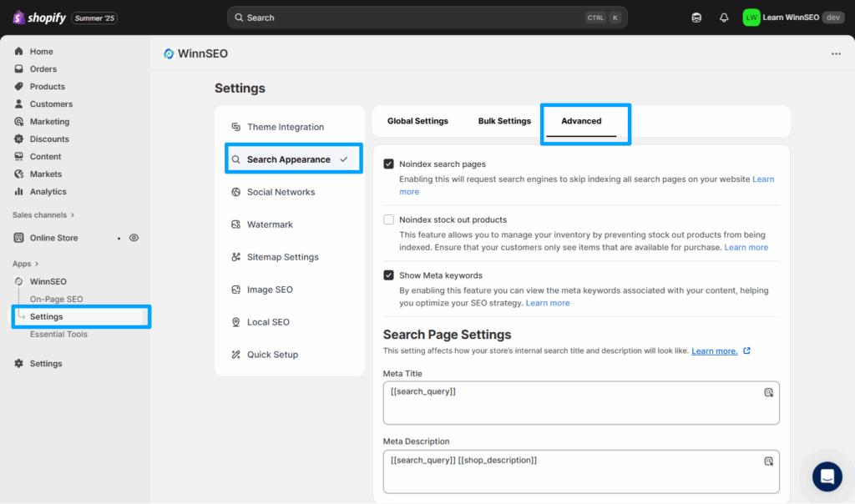Focus the top Search bar

pyautogui.click(x=427, y=18)
